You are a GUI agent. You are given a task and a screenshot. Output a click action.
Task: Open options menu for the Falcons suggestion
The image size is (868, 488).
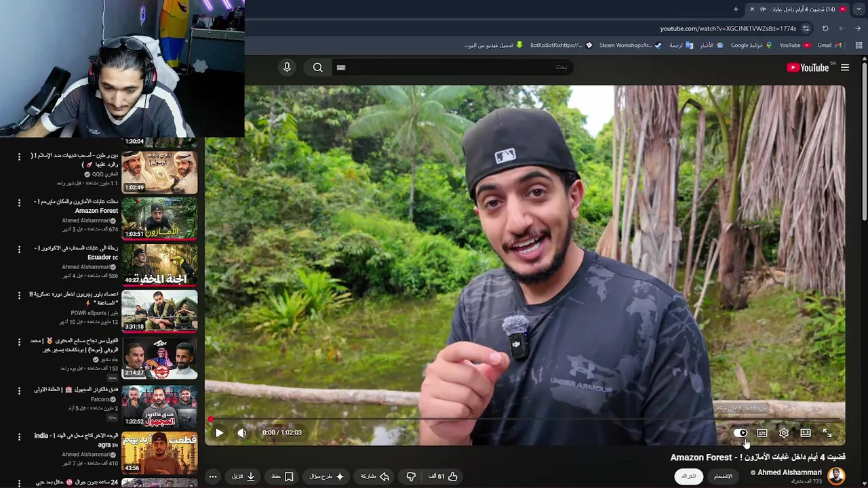pos(19,391)
